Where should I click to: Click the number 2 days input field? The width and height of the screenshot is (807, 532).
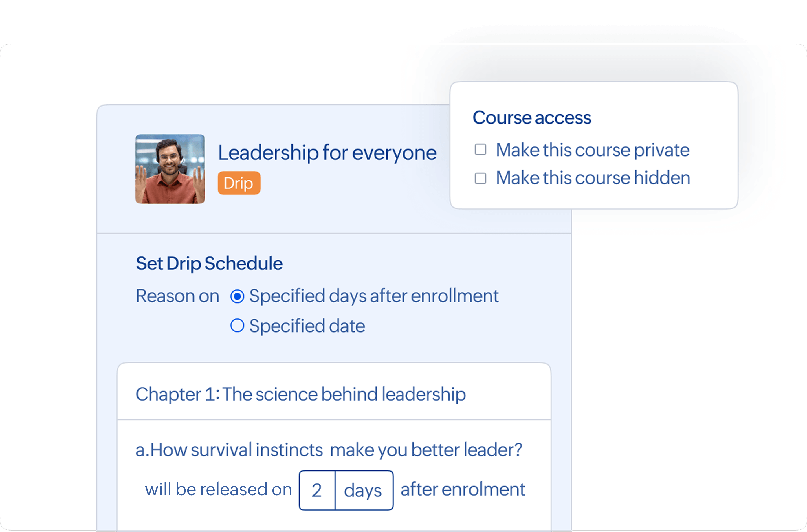(317, 490)
